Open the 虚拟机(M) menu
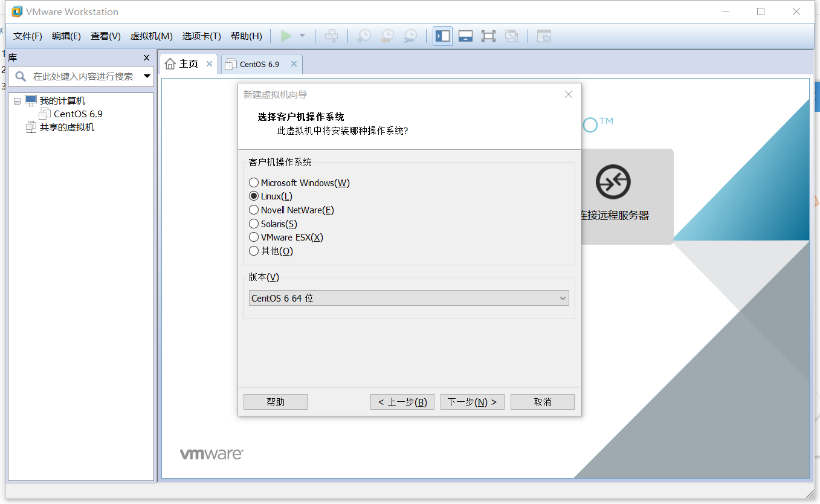Screen dimensions: 820x504 click(152, 36)
